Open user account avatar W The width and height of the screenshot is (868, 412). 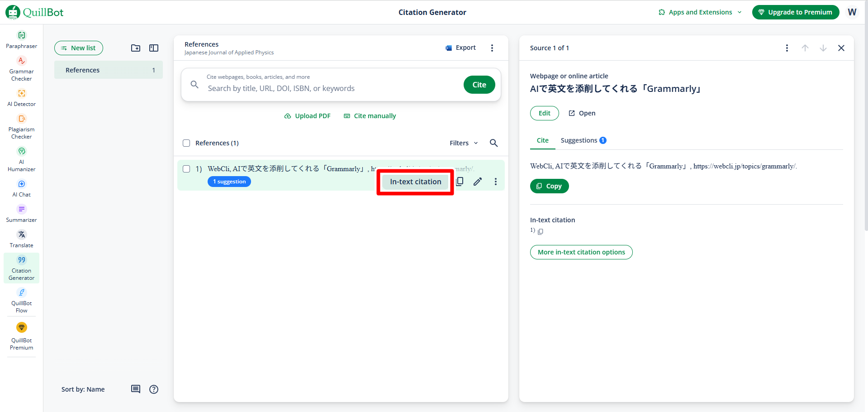coord(852,12)
